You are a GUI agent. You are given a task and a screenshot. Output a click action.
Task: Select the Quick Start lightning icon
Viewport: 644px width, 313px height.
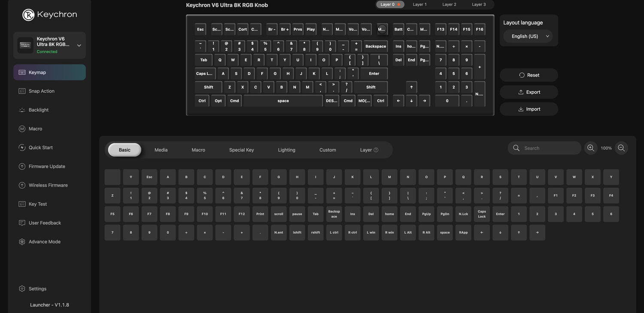[x=22, y=147]
